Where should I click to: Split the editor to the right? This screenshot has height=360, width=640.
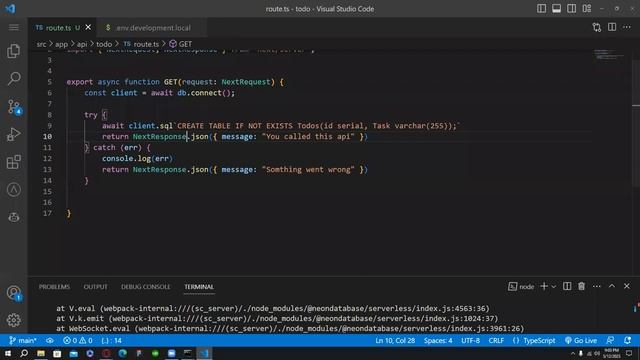click(612, 27)
